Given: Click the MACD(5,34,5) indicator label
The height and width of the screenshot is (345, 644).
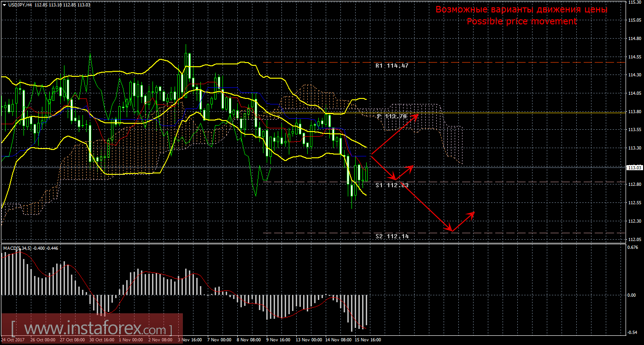Looking at the screenshot, I should pyautogui.click(x=18, y=248).
